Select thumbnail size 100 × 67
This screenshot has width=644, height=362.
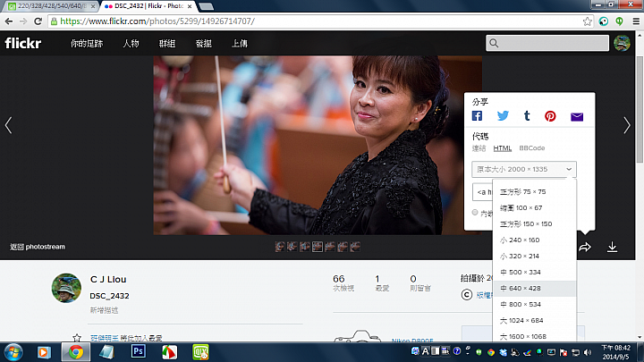point(534,207)
